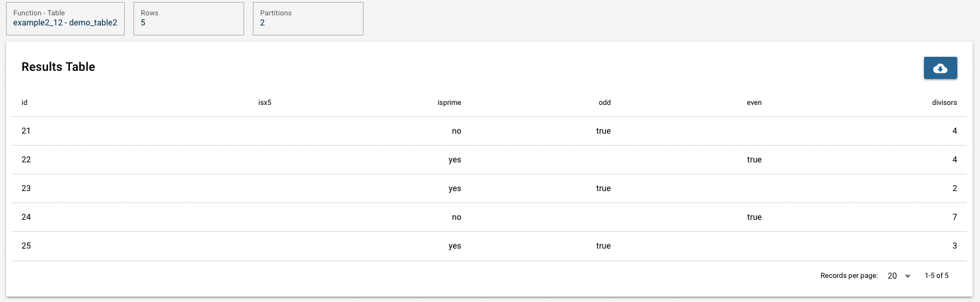Sort by the isx5 column header
This screenshot has height=302, width=980.
tap(264, 103)
